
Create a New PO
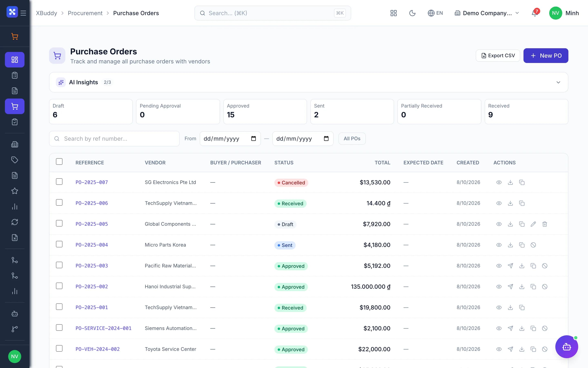point(546,56)
